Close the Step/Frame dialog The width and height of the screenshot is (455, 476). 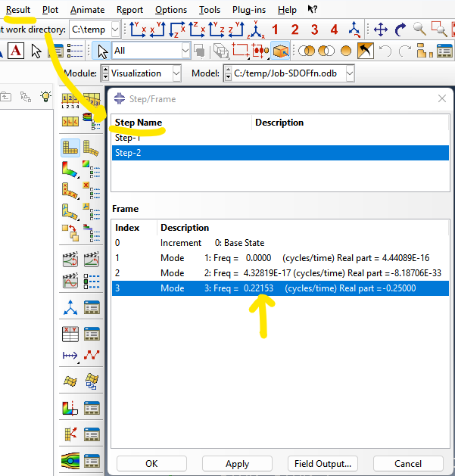pos(442,98)
